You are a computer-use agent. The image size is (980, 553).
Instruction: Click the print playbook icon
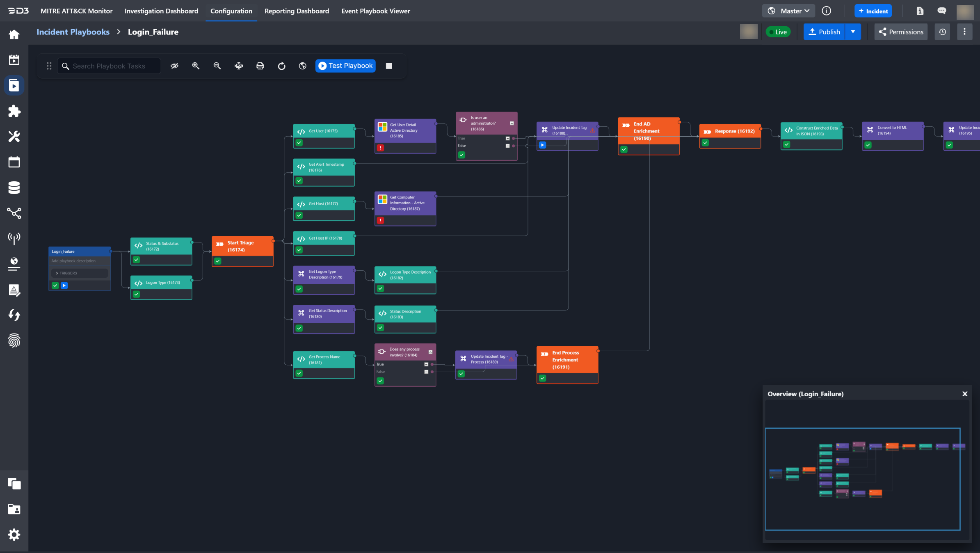[x=260, y=66]
